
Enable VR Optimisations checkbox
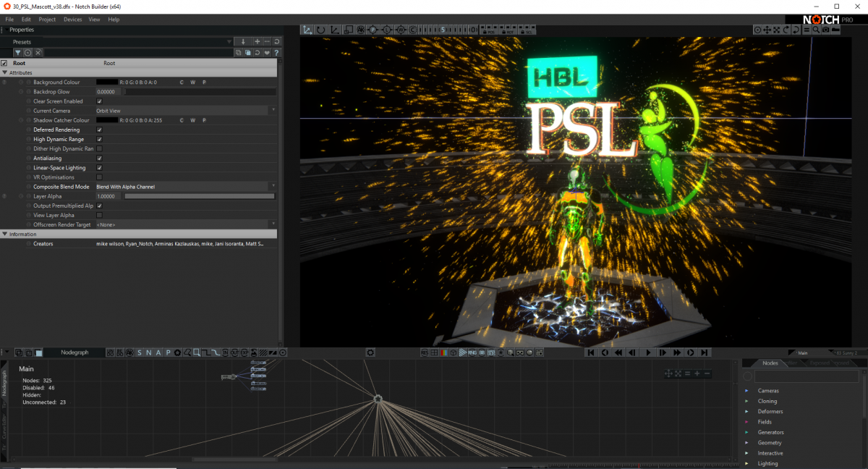pos(99,177)
